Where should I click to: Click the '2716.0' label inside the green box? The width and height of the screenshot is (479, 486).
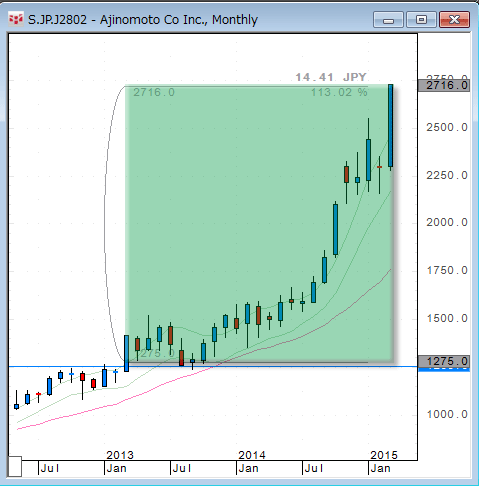tap(154, 92)
